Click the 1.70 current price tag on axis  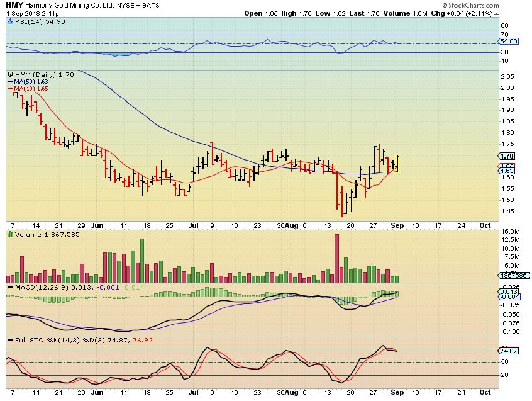[507, 156]
